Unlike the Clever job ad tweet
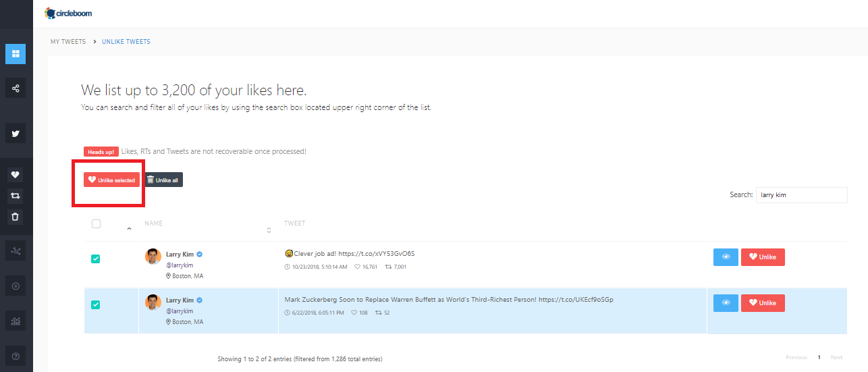 click(x=763, y=257)
